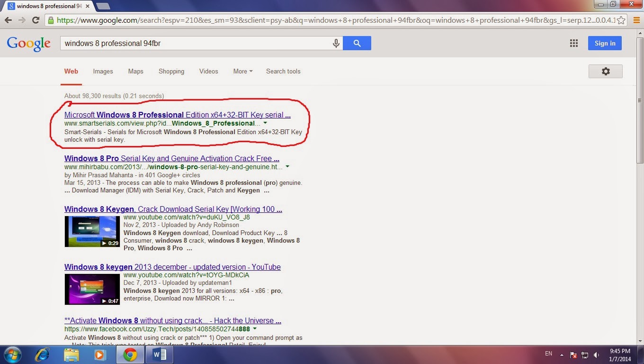Switch to the Maps tab
The width and height of the screenshot is (644, 364).
(x=135, y=71)
